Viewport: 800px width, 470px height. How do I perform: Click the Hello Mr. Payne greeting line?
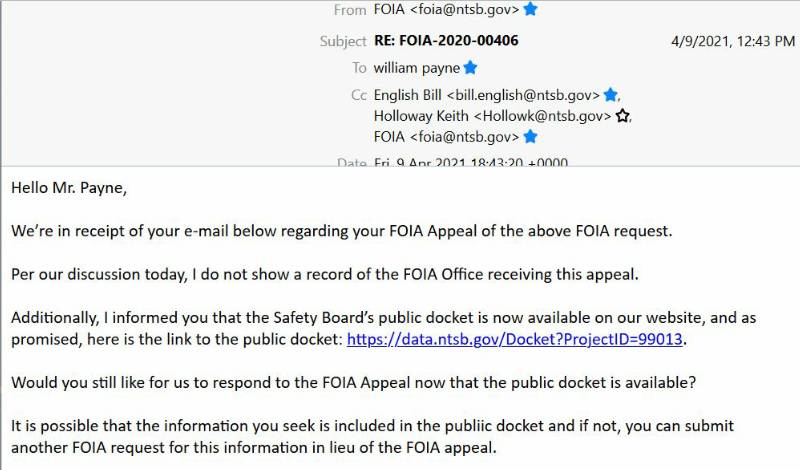69,188
